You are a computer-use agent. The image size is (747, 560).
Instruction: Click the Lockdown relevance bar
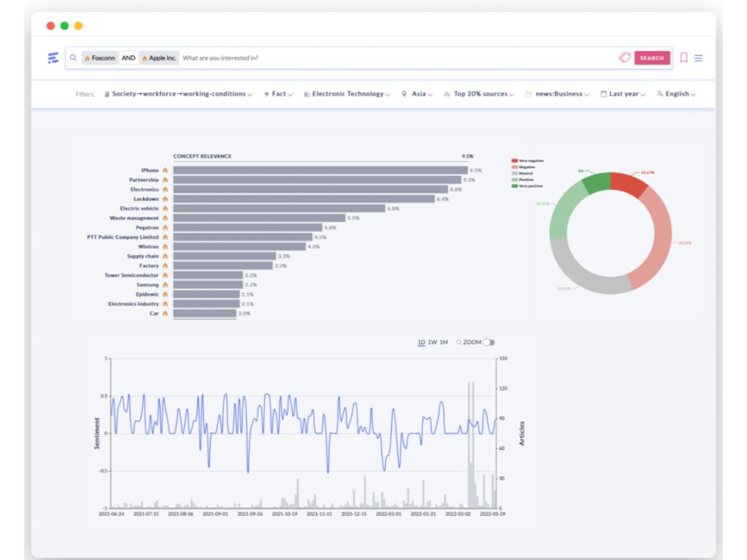pyautogui.click(x=304, y=199)
